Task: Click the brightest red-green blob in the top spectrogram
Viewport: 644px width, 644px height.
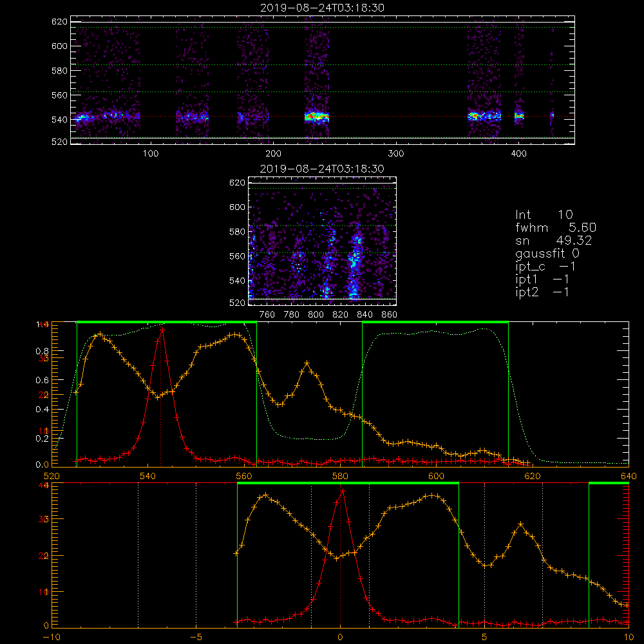Action: (317, 117)
